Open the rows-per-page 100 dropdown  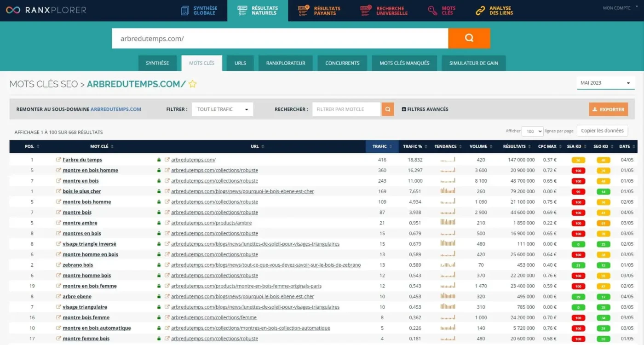click(533, 131)
